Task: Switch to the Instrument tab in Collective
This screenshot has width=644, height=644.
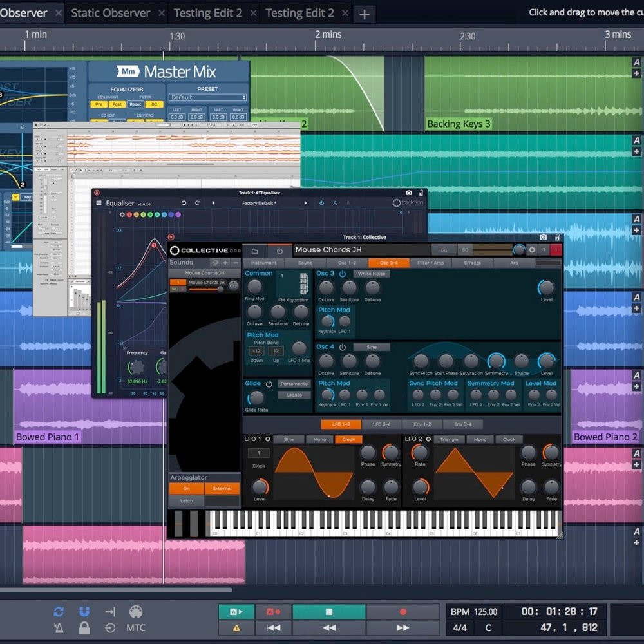Action: (263, 263)
